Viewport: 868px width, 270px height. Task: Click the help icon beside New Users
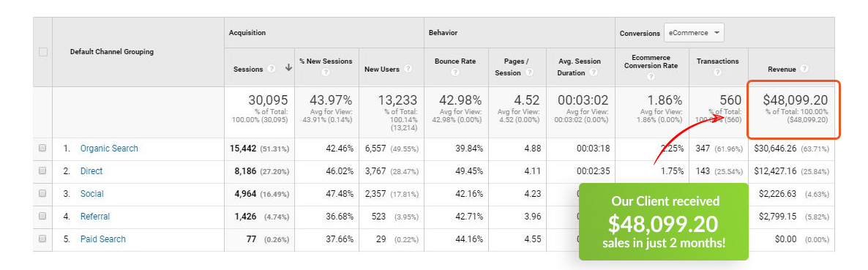pos(408,69)
